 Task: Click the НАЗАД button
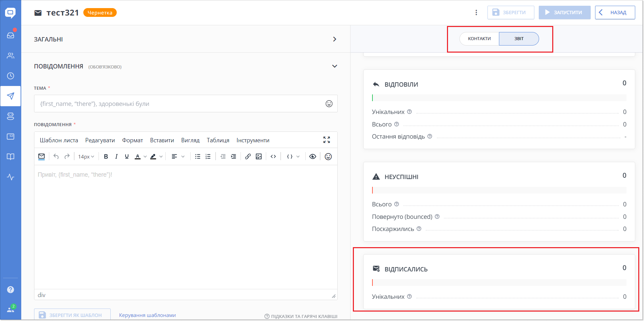(x=615, y=12)
